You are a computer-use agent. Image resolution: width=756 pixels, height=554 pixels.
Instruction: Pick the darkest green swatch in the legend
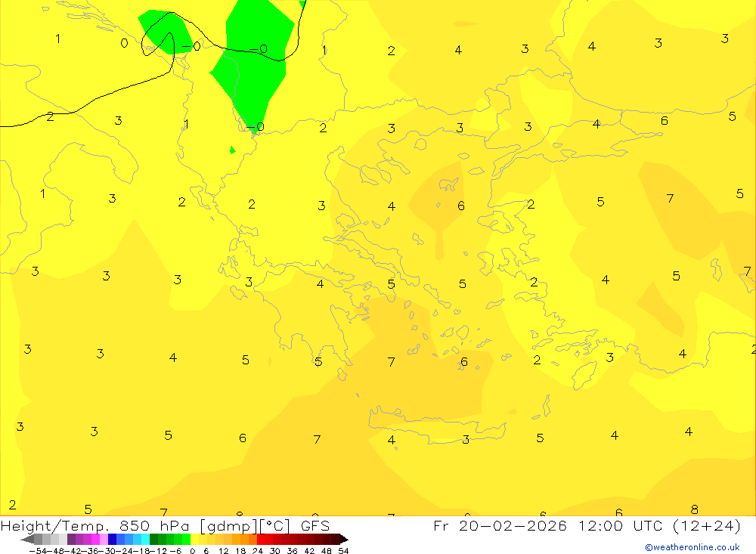pyautogui.click(x=153, y=539)
